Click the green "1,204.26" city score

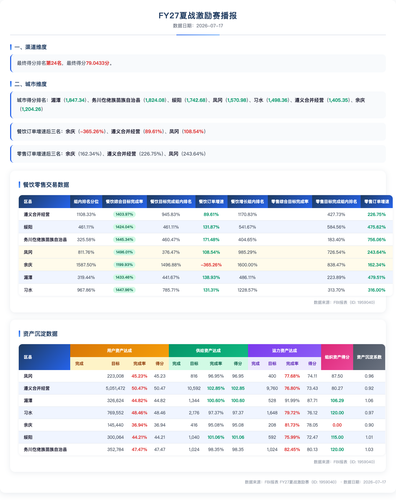[31, 109]
